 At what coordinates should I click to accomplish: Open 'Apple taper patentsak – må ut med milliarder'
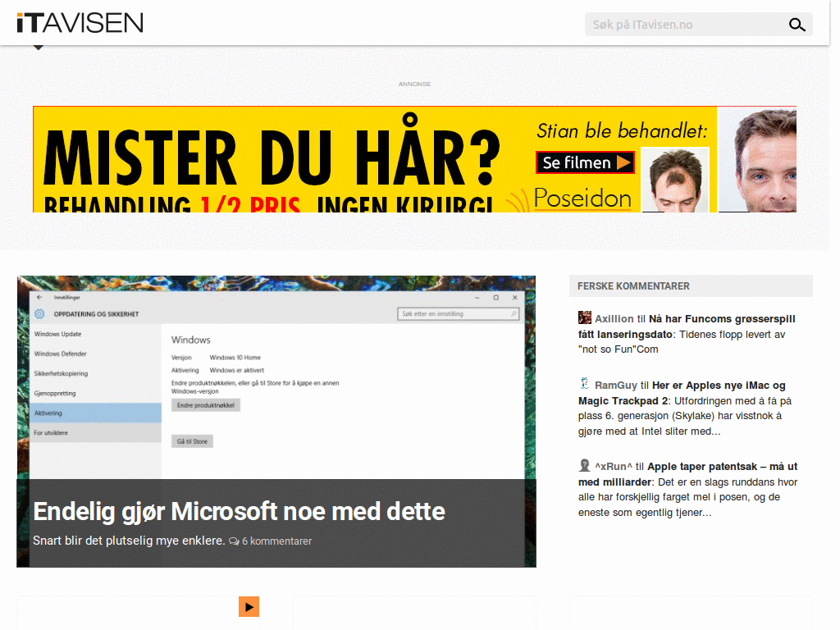[687, 474]
